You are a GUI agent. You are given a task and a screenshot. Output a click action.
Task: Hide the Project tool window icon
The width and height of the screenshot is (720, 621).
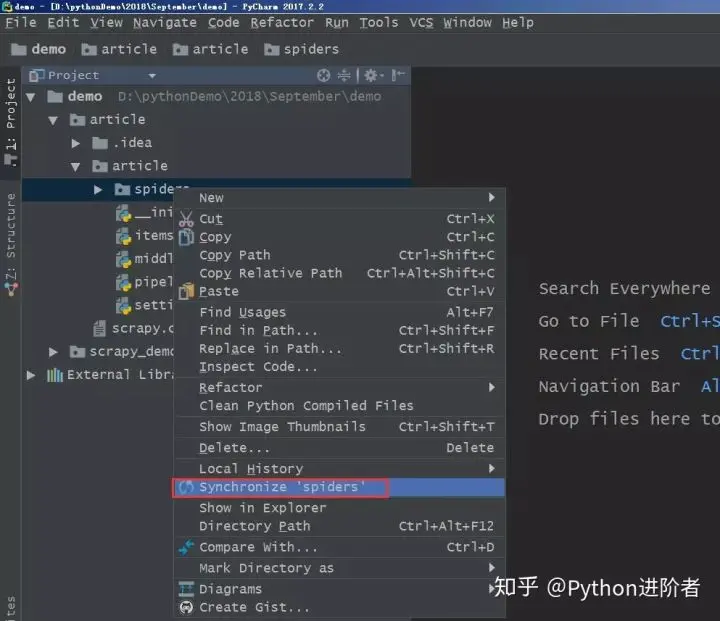tap(398, 75)
